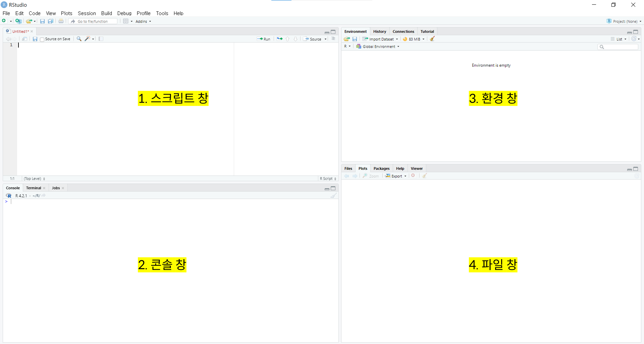
Task: Clear environment objects with broom icon
Action: coord(432,39)
